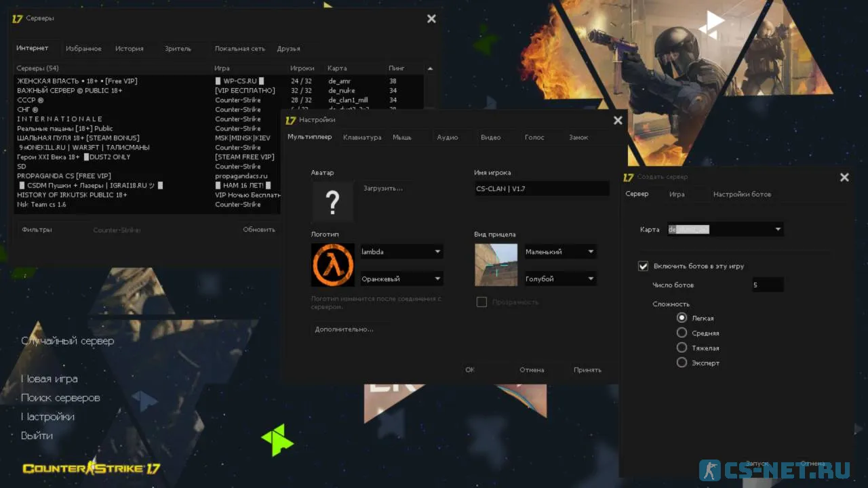Select server ЖЕНСКАЯ ВЛАСТЬ 18+ [Free VIP]
This screenshot has height=488, width=868.
coord(219,81)
